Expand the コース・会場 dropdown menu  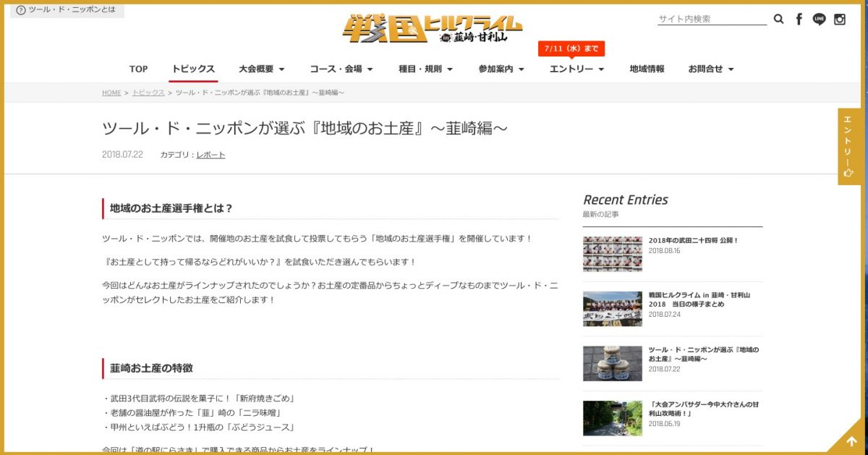[341, 69]
